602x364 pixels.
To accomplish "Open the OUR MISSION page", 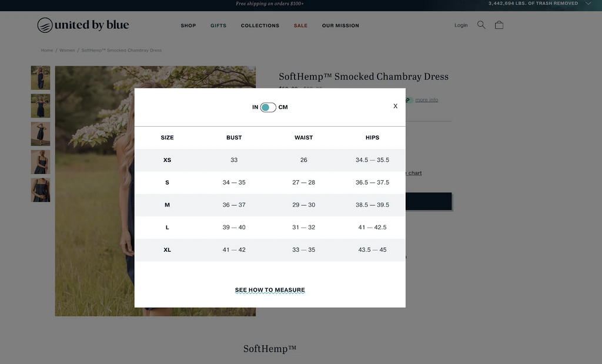I will (x=340, y=25).
